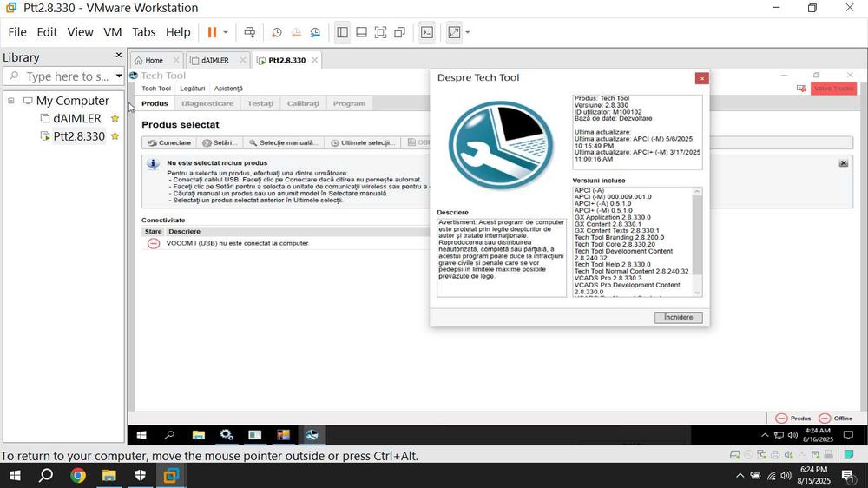Click the VMware sound device status icon
Viewport: 868px width, 488px height.
788,455
